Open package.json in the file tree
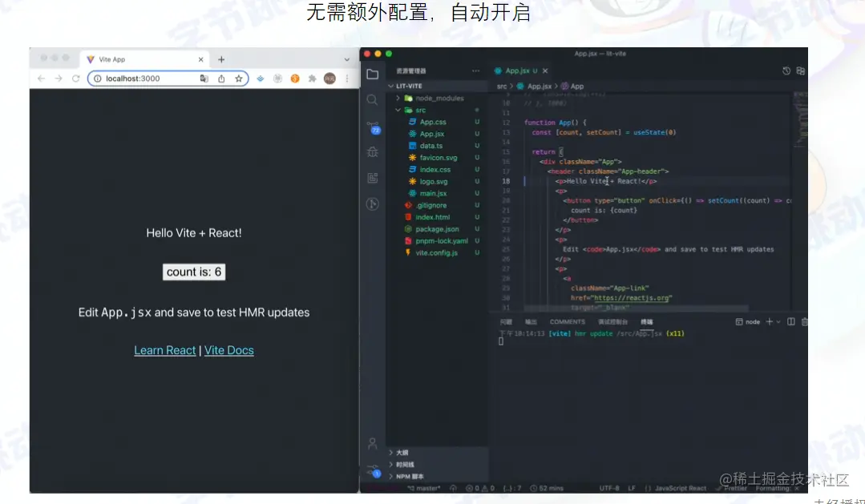This screenshot has width=865, height=504. point(436,229)
